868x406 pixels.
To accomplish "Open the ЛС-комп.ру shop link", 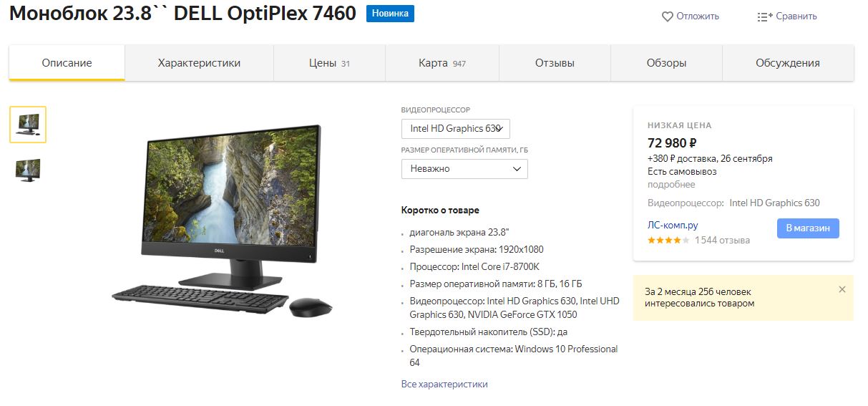I will click(673, 225).
